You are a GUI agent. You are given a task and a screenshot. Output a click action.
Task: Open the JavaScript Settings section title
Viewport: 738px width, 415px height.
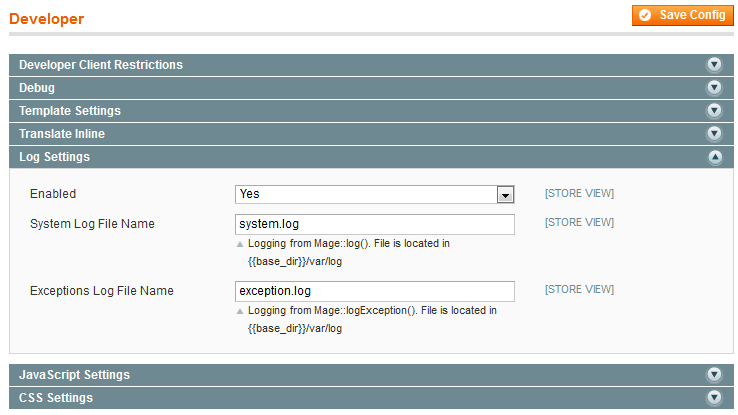[x=74, y=375]
